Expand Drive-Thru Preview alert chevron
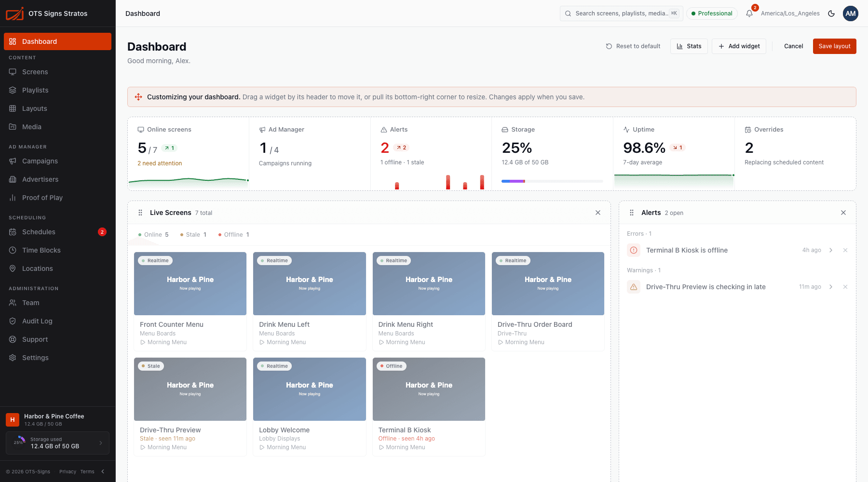 pyautogui.click(x=831, y=287)
